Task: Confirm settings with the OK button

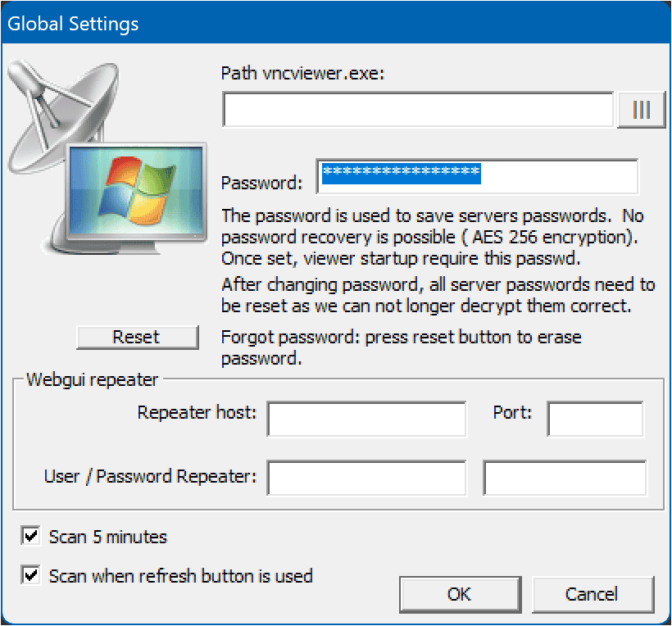Action: 460,594
